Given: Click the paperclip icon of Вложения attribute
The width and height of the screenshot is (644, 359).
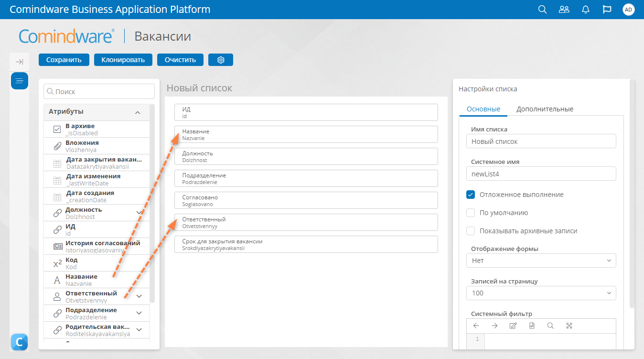Looking at the screenshot, I should click(57, 146).
